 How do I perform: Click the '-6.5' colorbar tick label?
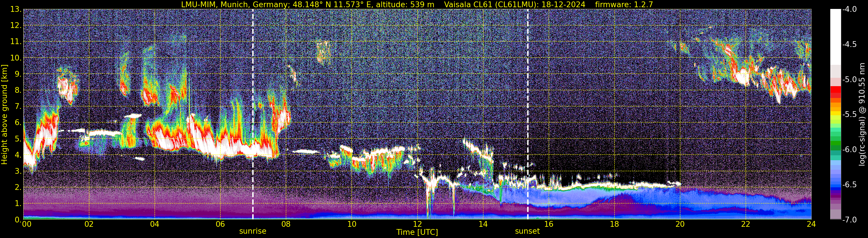click(x=849, y=184)
